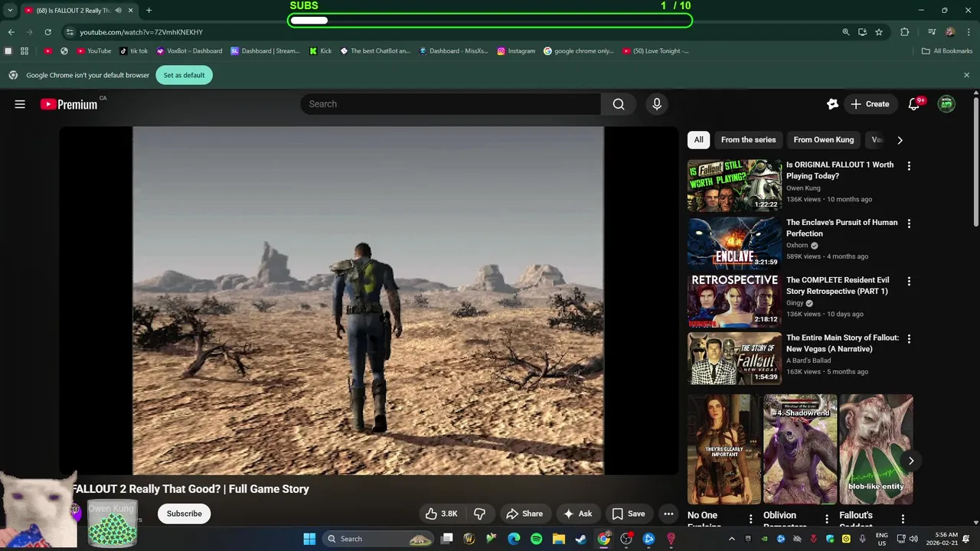Reload the page in Chrome
The height and width of the screenshot is (551, 980).
[x=47, y=32]
